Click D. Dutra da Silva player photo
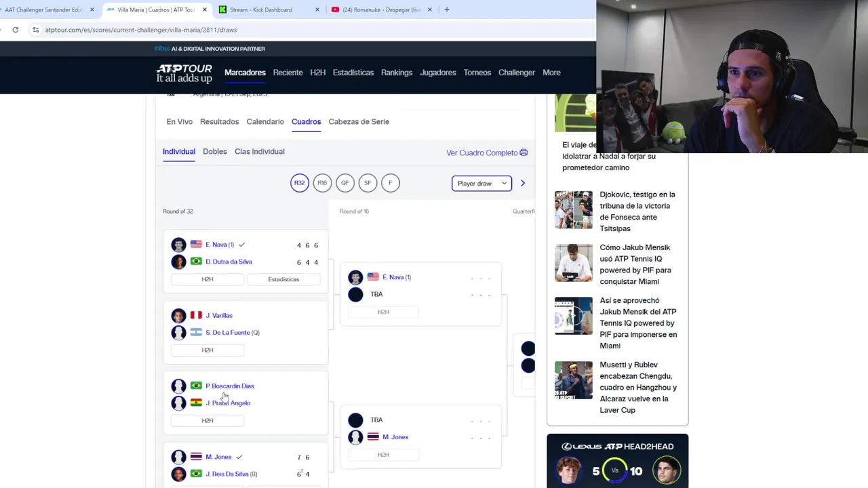This screenshot has height=488, width=868. pos(178,262)
